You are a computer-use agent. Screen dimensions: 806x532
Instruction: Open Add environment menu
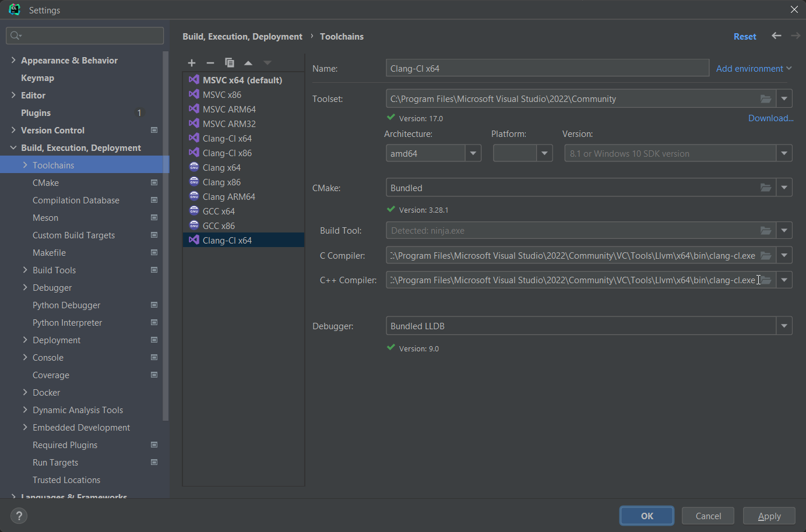tap(754, 68)
